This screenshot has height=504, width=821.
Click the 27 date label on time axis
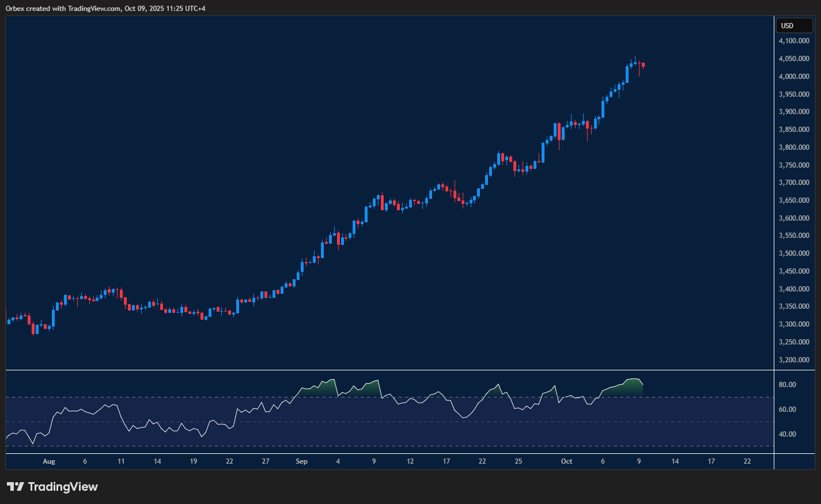266,461
